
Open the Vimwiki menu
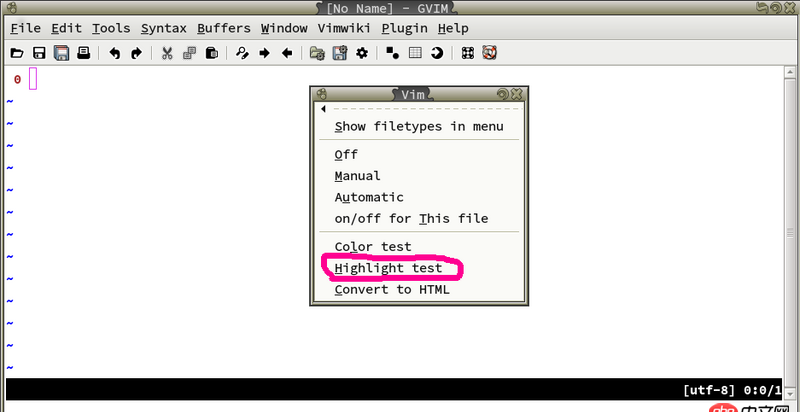point(344,29)
